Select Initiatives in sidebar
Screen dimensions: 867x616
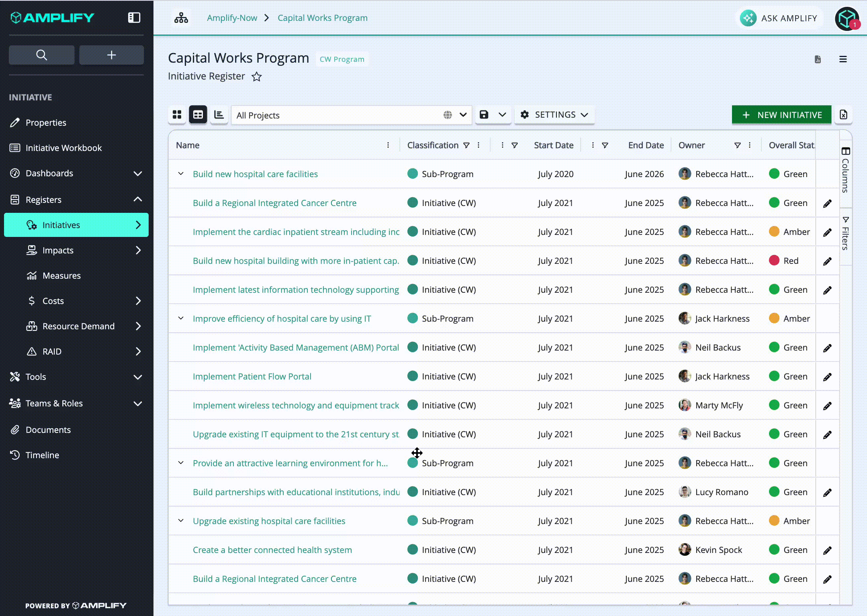[x=76, y=225]
